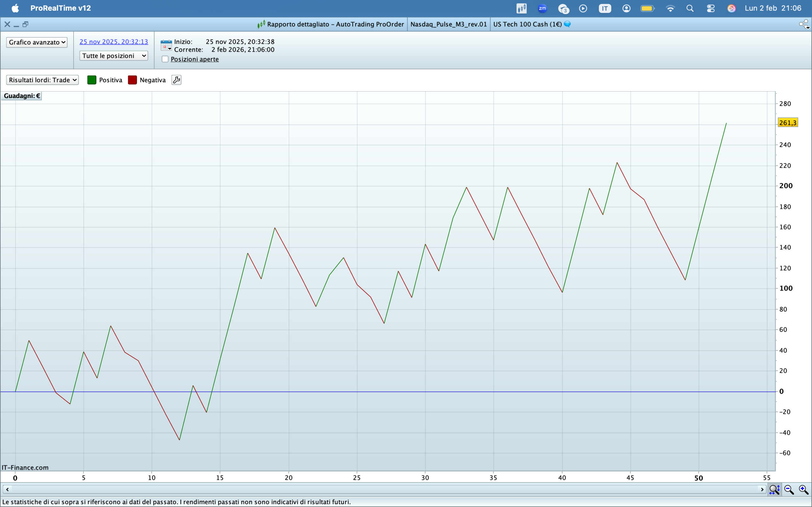Open the Grafico avanzato dropdown
This screenshot has height=507, width=812.
point(36,42)
